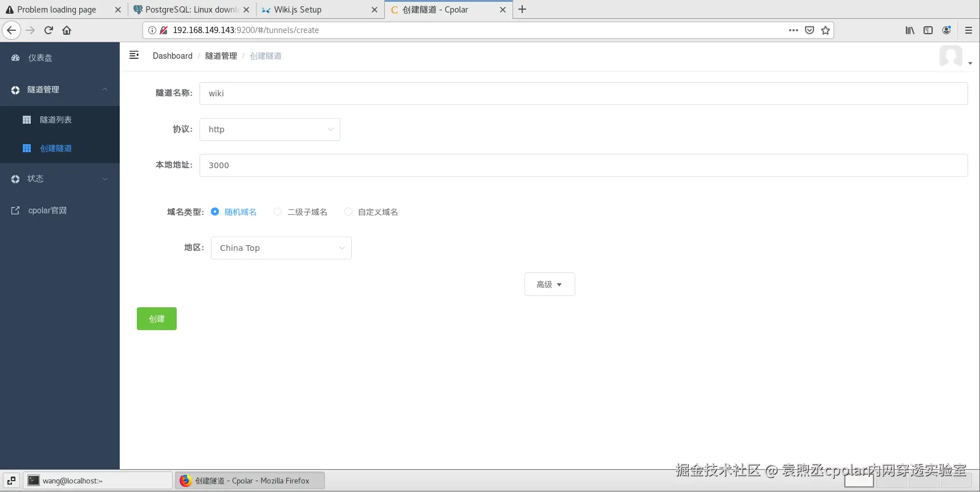
Task: Open the 地区 China Top dropdown
Action: click(281, 248)
